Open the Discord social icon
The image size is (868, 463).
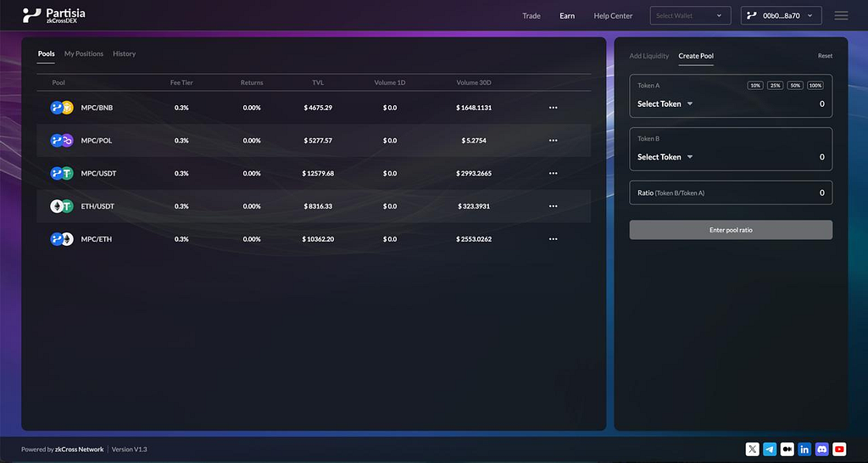pos(822,449)
